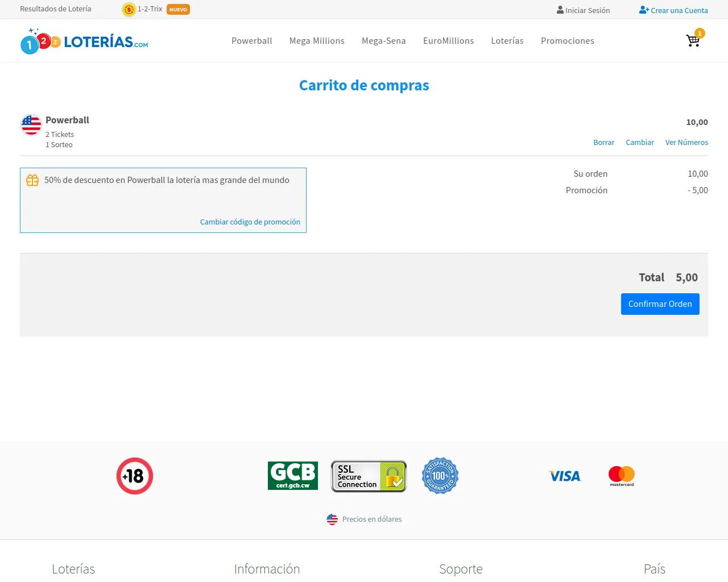Screen dimensions: 728x582
Task: Click Cambiar código de promoción
Action: click(x=250, y=222)
